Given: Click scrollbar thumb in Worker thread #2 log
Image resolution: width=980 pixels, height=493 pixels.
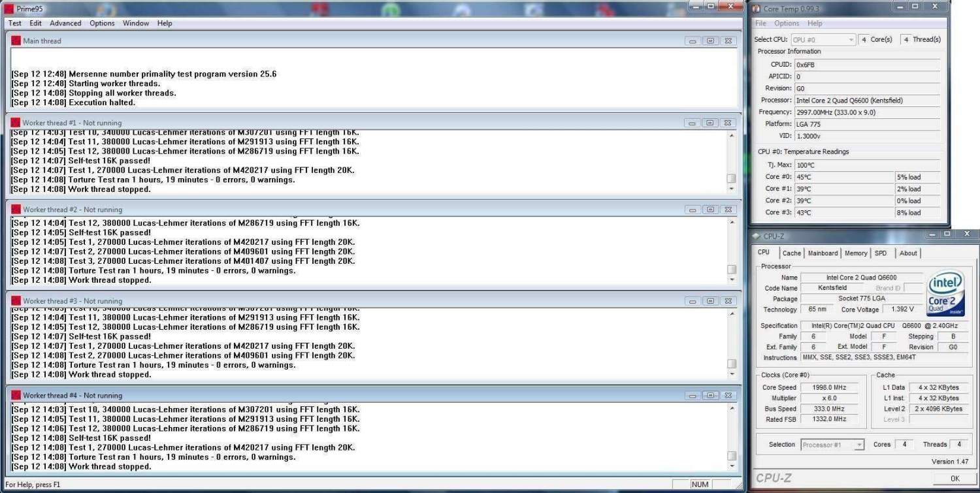Looking at the screenshot, I should (x=731, y=269).
